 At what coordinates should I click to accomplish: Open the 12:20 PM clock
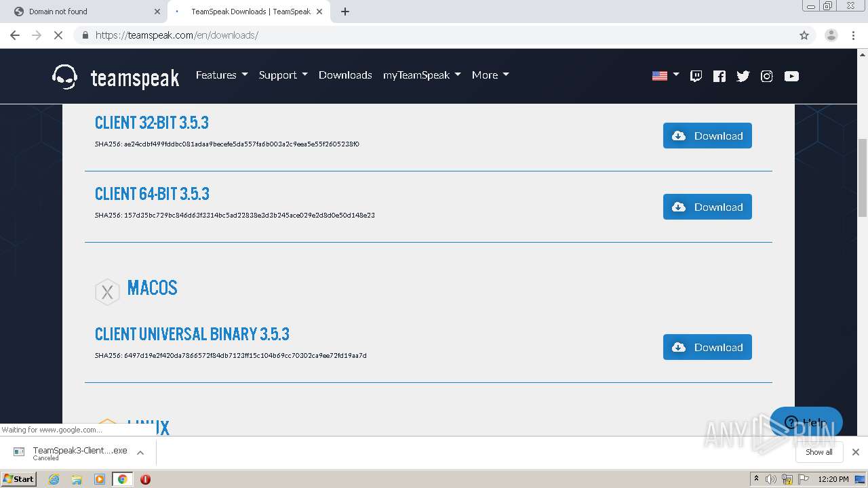[833, 479]
